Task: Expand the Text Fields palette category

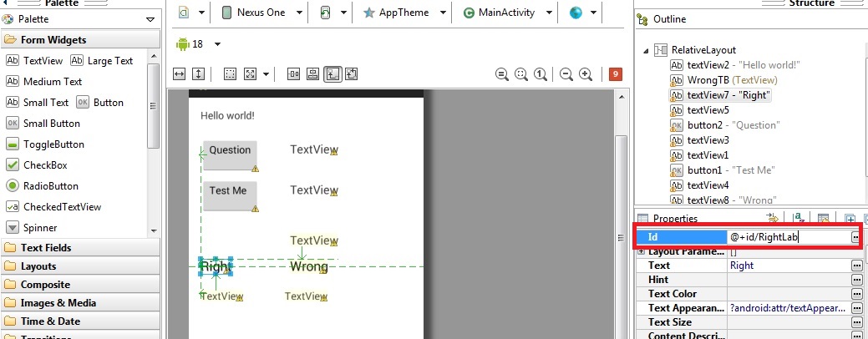Action: (79, 248)
